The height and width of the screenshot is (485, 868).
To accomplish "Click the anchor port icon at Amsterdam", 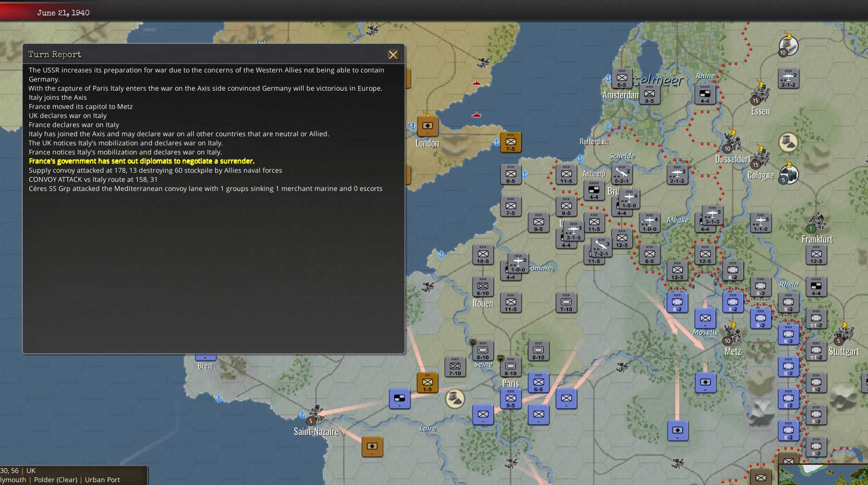I will pos(608,78).
